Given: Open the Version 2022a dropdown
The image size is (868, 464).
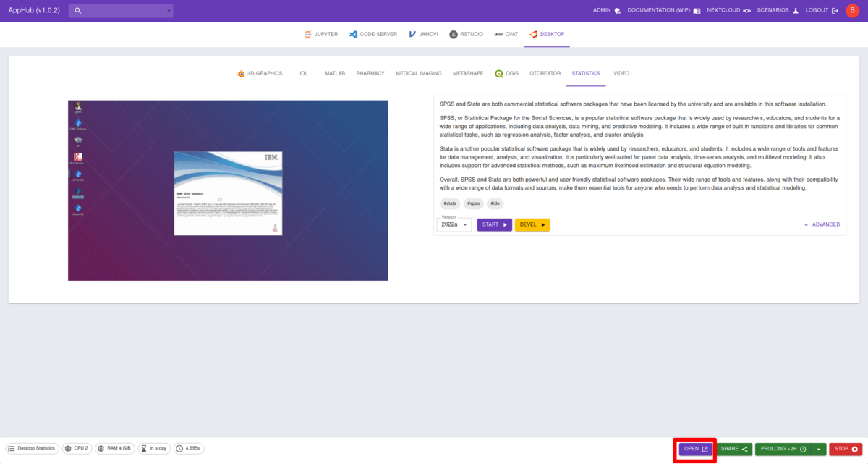Looking at the screenshot, I should 454,225.
